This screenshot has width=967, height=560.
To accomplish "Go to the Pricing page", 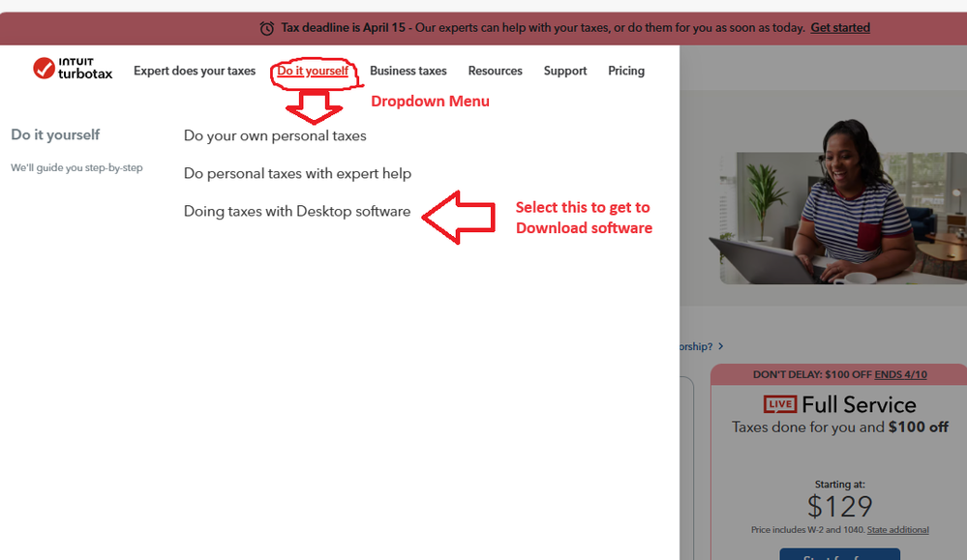I will point(626,71).
